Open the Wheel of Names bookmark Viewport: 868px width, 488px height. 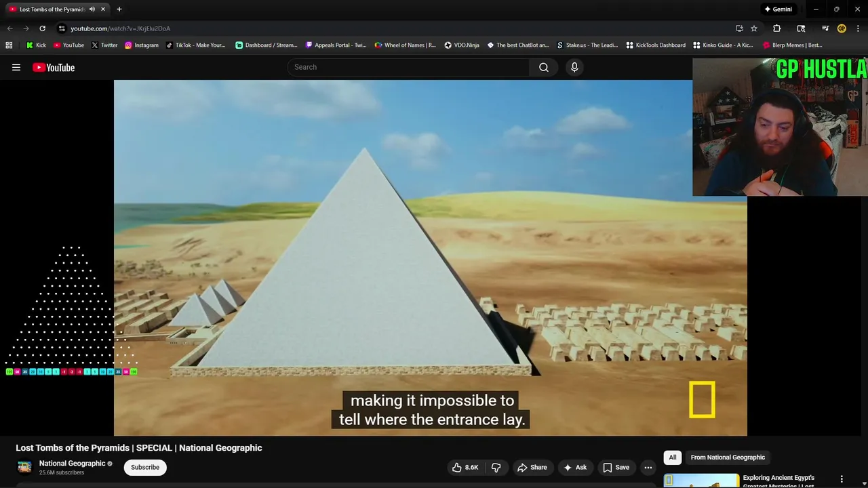click(x=405, y=45)
